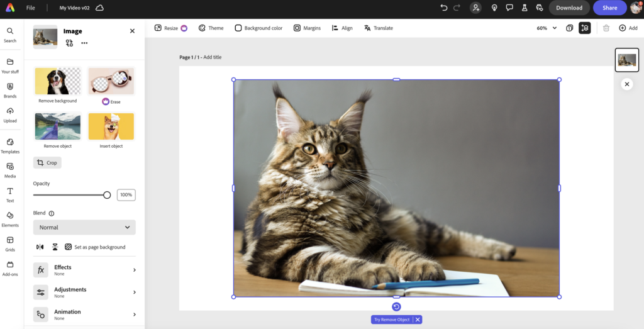Toggle Set as page background
This screenshot has width=644, height=329.
pyautogui.click(x=95, y=247)
